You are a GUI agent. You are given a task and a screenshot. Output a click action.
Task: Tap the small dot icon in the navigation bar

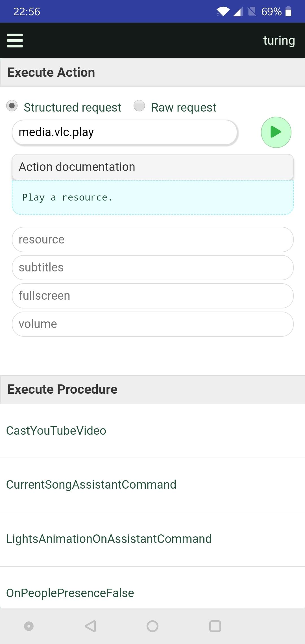(29, 626)
